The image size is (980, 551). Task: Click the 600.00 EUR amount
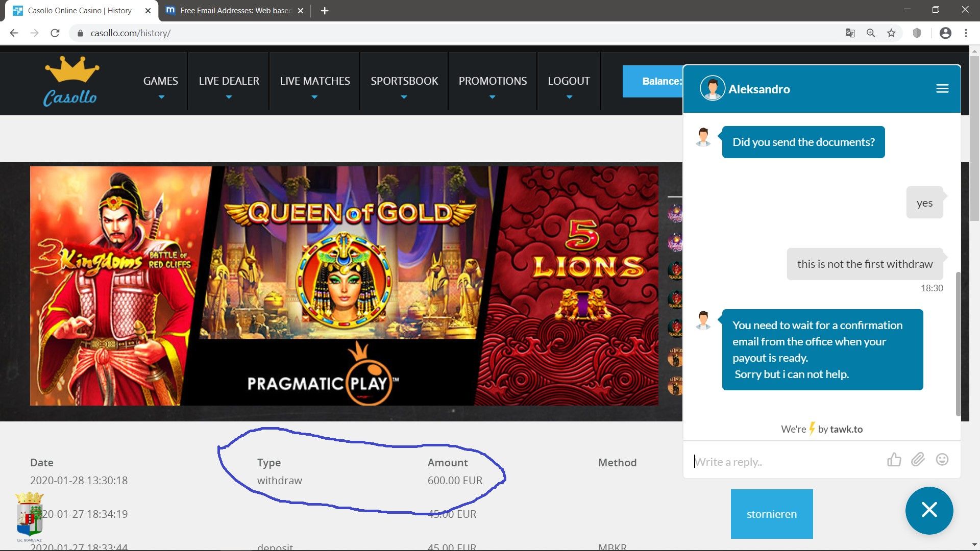pos(455,481)
